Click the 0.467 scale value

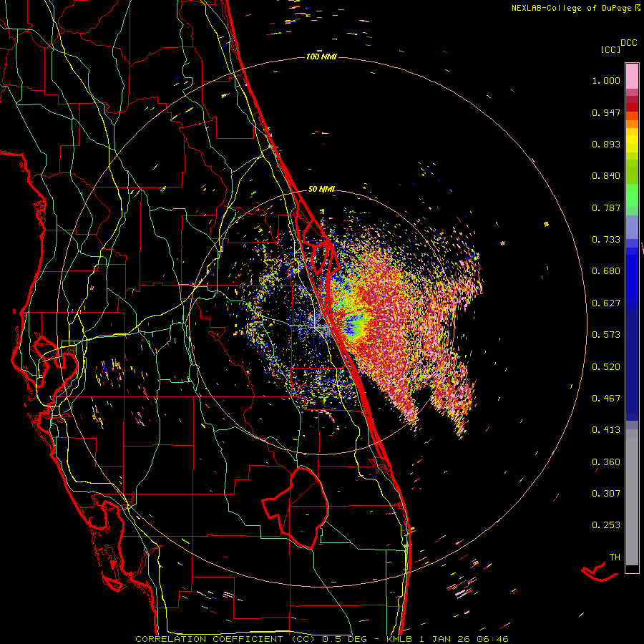[x=606, y=399]
